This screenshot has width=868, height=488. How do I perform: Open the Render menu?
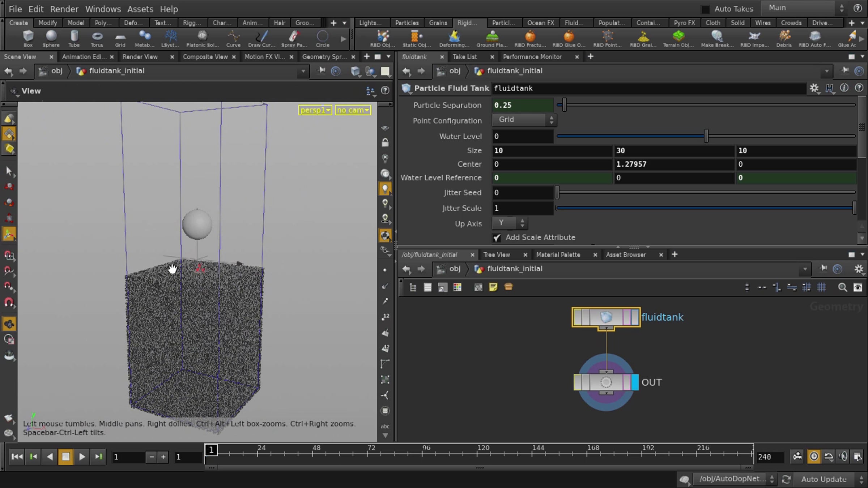[64, 9]
